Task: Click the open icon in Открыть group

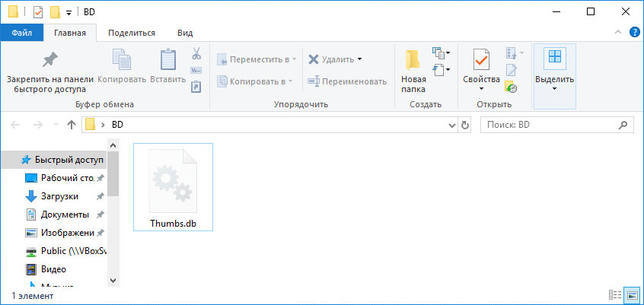Action: 511,53
